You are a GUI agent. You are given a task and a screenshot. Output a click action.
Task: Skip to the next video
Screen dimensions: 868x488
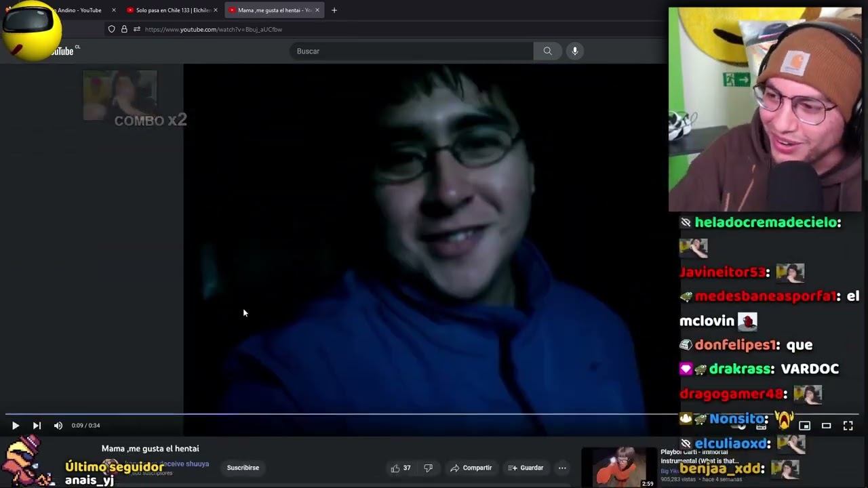pyautogui.click(x=37, y=426)
